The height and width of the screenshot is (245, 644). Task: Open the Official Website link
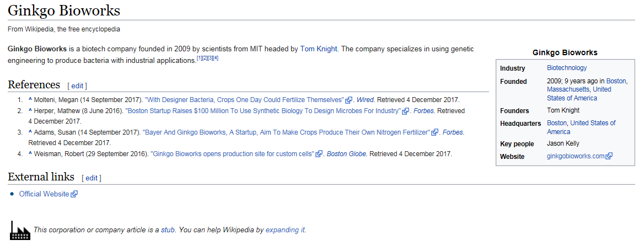44,194
